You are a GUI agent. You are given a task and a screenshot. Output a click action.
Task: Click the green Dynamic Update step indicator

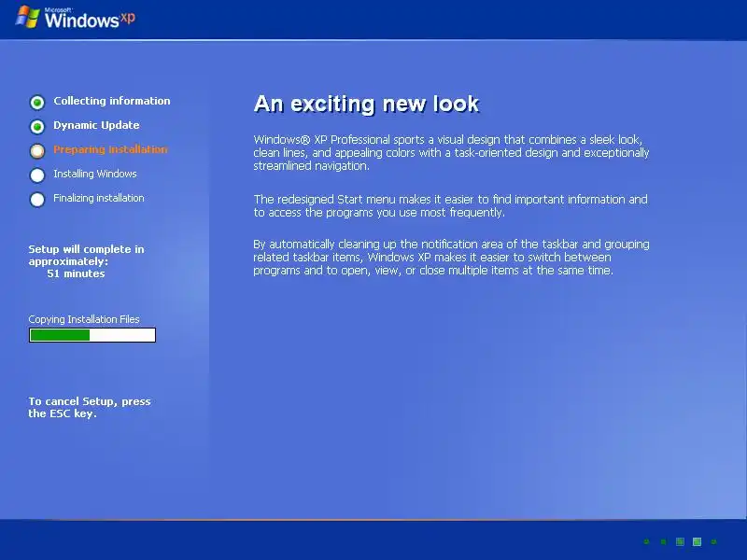pyautogui.click(x=37, y=127)
